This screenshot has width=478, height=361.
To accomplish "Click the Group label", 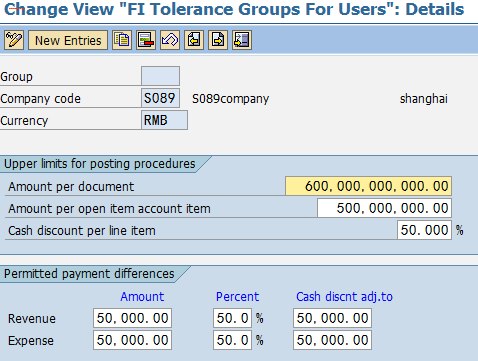I will 16,77.
